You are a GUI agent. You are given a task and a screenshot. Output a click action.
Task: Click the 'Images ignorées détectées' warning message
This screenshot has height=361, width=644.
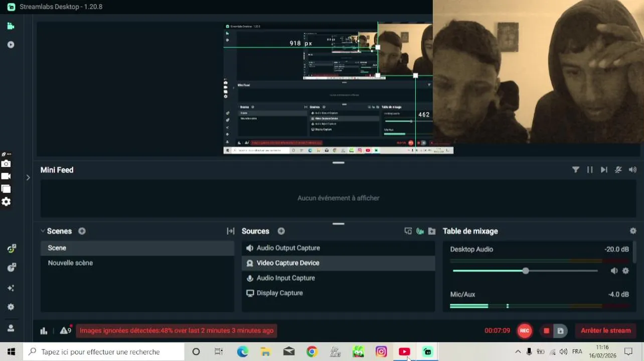pyautogui.click(x=177, y=330)
